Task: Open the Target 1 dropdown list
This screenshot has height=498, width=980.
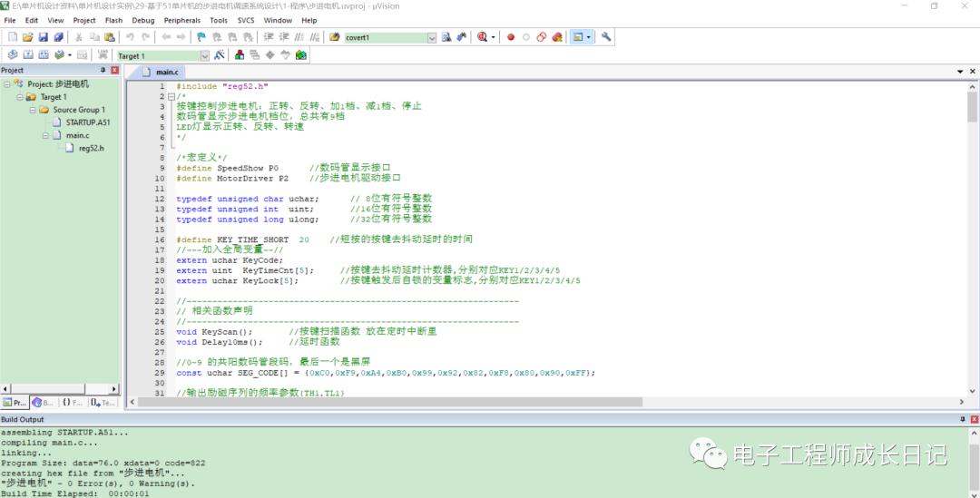Action: [x=204, y=56]
